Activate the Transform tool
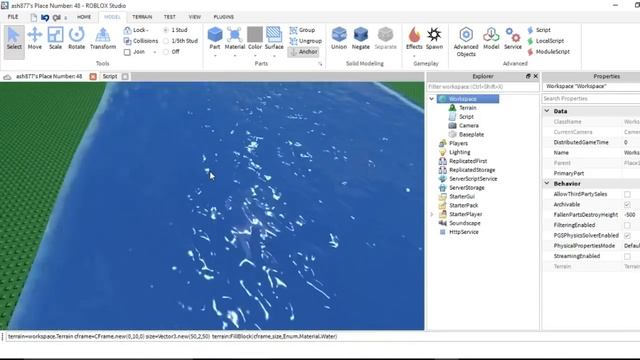Viewport: 640px width, 360px height. point(103,39)
